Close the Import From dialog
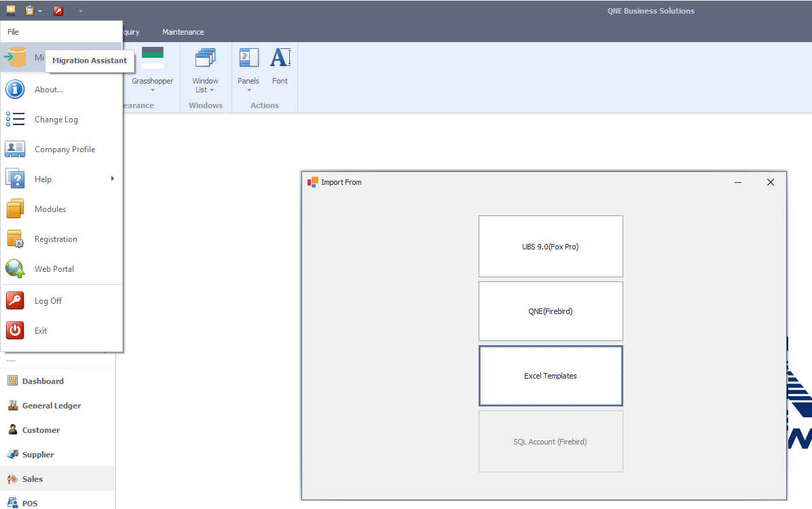The width and height of the screenshot is (812, 509). (x=771, y=182)
